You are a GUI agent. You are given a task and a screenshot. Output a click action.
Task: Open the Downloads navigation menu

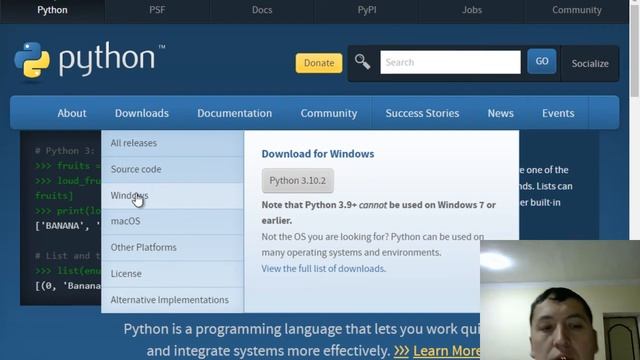(142, 113)
